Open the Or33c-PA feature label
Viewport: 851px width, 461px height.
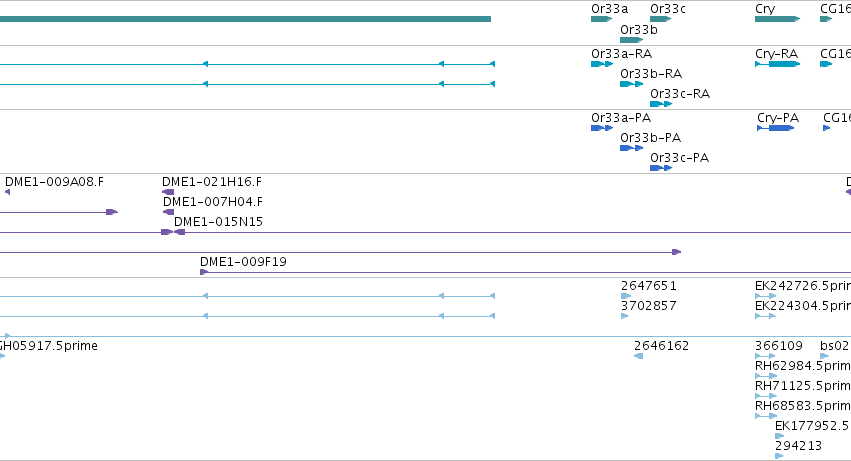click(679, 158)
